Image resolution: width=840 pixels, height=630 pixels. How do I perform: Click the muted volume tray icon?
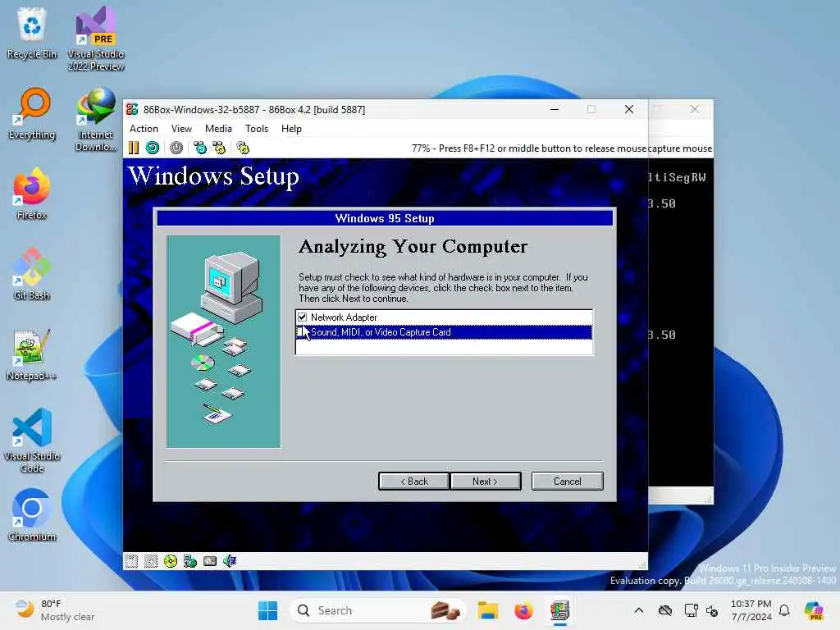pos(712,610)
